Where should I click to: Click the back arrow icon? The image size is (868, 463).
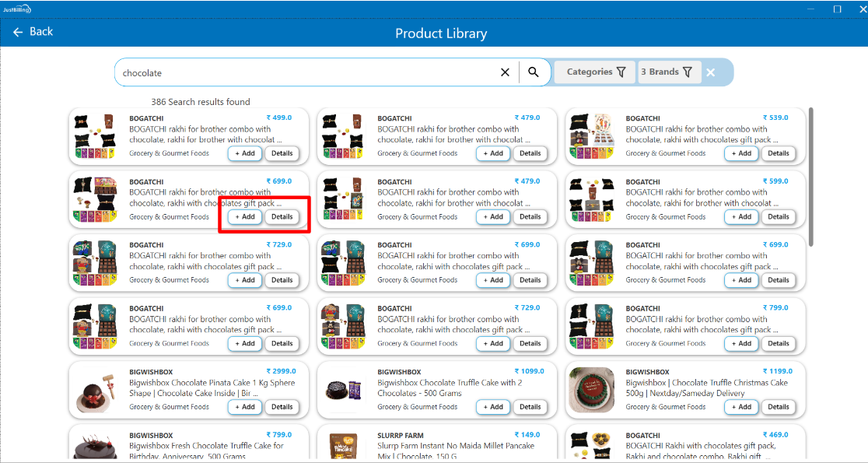coord(18,32)
